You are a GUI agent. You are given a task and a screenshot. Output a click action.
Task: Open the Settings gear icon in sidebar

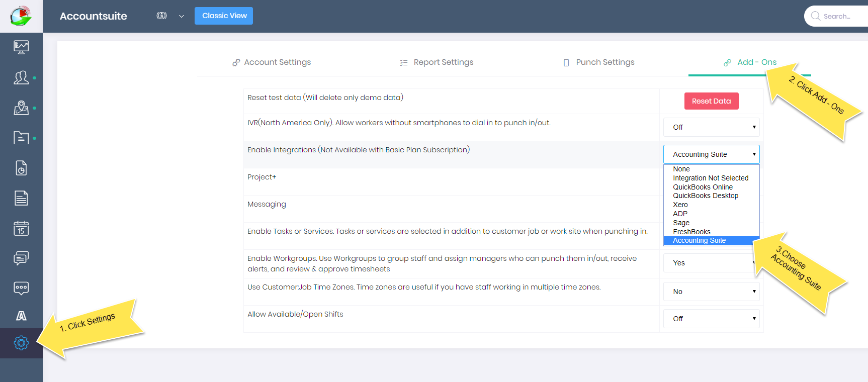coord(21,343)
